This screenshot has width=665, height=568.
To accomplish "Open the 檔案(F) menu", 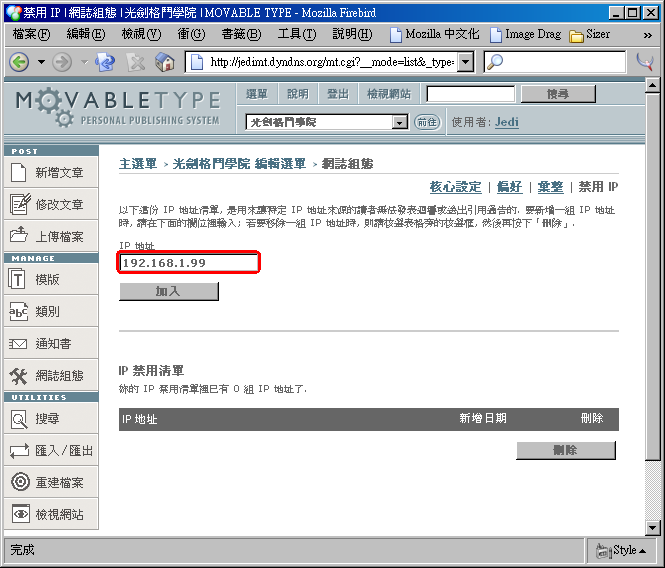I will pos(31,34).
